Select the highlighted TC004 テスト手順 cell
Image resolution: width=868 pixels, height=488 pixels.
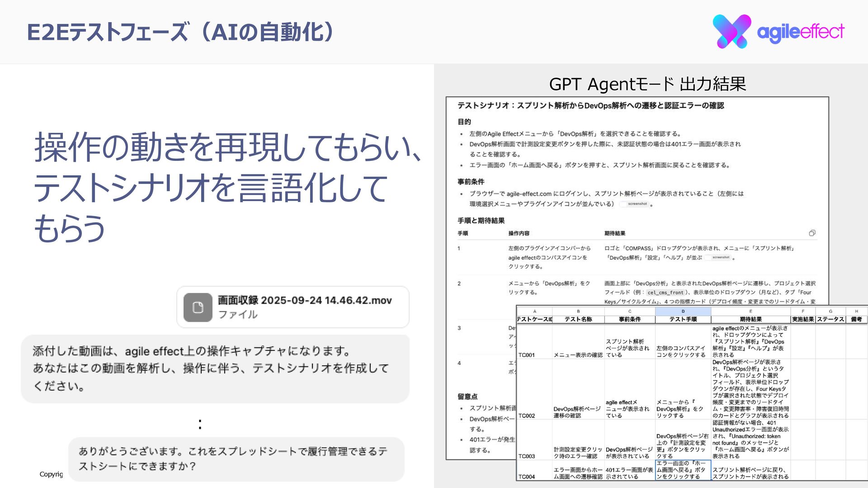tap(683, 470)
